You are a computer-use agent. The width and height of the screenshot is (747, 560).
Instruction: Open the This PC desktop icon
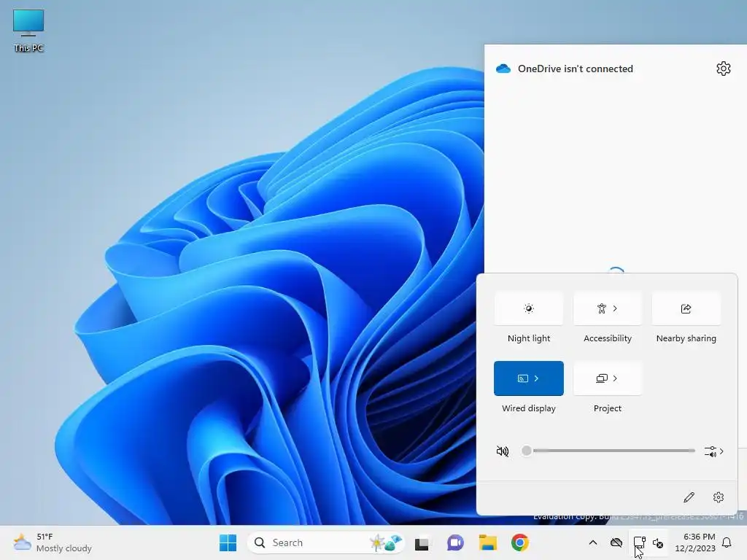(x=28, y=31)
